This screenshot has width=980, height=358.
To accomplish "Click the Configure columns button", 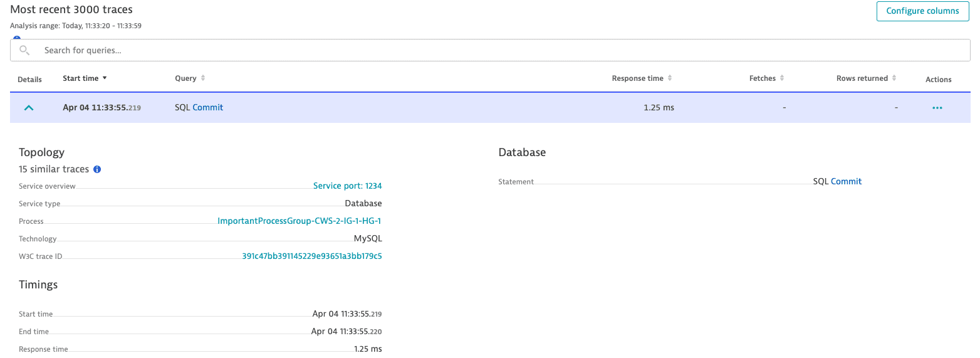I will (x=922, y=11).
